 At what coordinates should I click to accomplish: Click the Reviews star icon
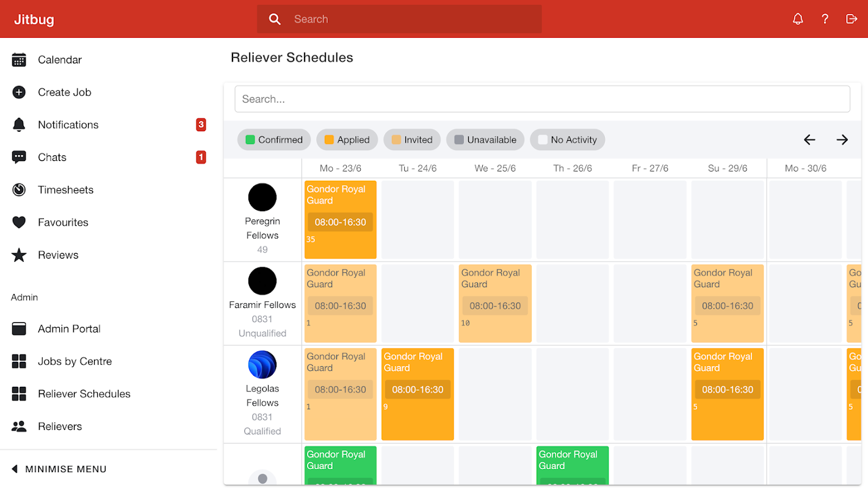(x=19, y=255)
